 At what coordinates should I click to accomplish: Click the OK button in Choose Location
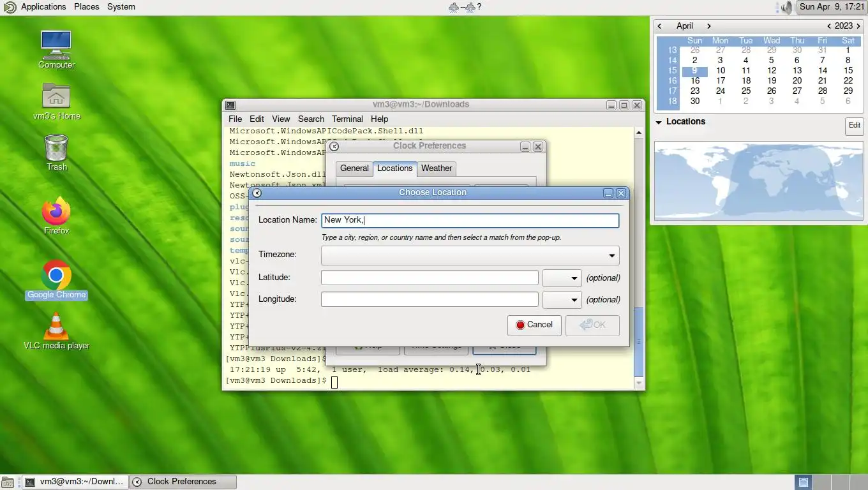(592, 325)
